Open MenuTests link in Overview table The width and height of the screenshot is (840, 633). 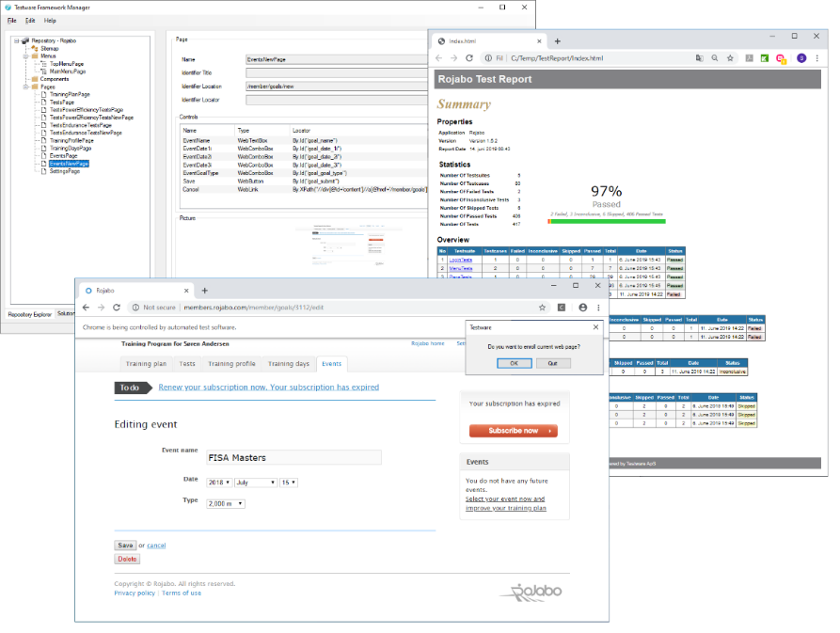461,268
